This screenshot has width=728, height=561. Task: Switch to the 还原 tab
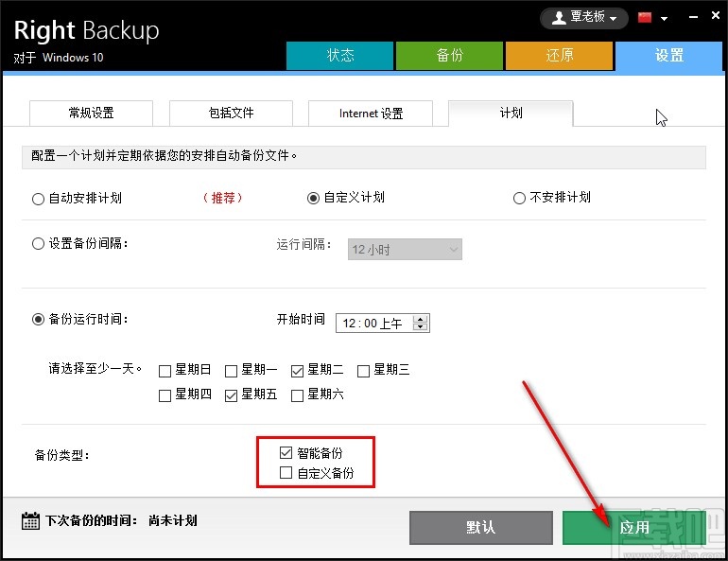coord(559,56)
